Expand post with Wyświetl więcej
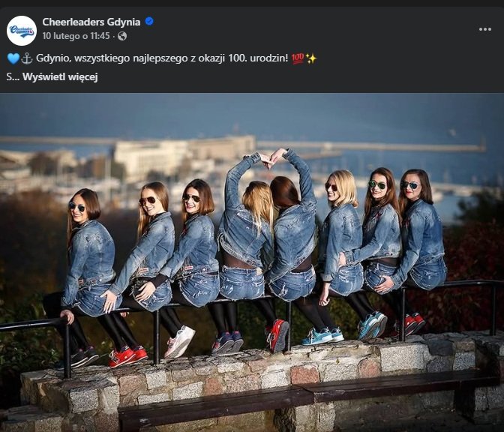The image size is (504, 432). pos(60,77)
